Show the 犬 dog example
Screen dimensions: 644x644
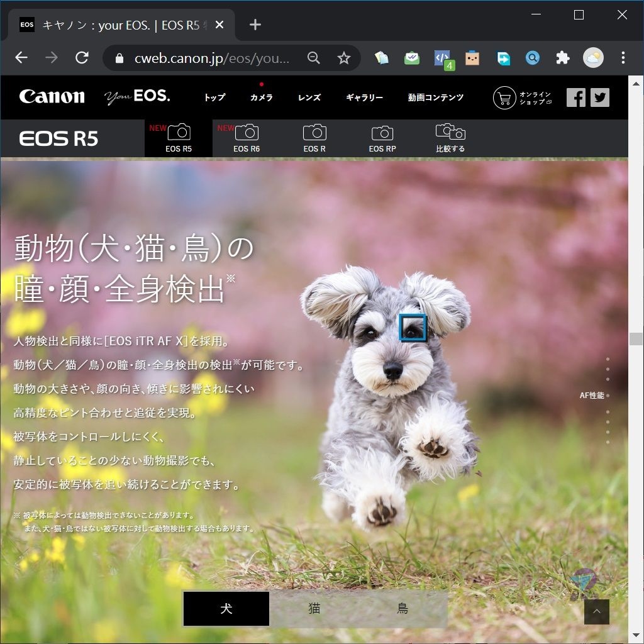click(226, 609)
